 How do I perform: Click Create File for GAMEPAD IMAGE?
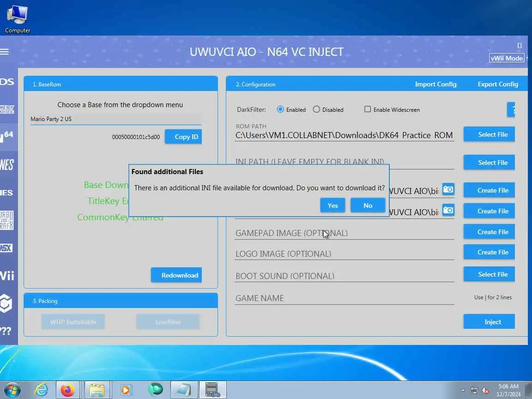coord(489,232)
